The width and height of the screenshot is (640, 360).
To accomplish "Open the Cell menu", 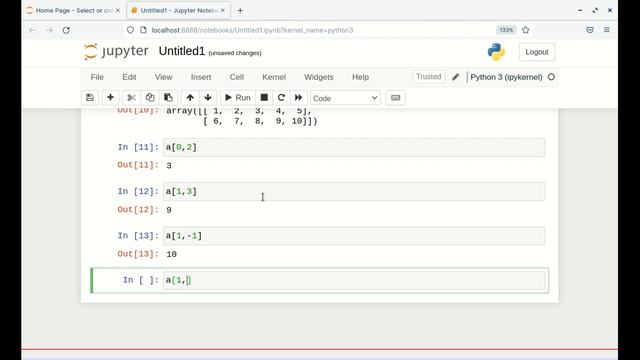I will point(237,77).
